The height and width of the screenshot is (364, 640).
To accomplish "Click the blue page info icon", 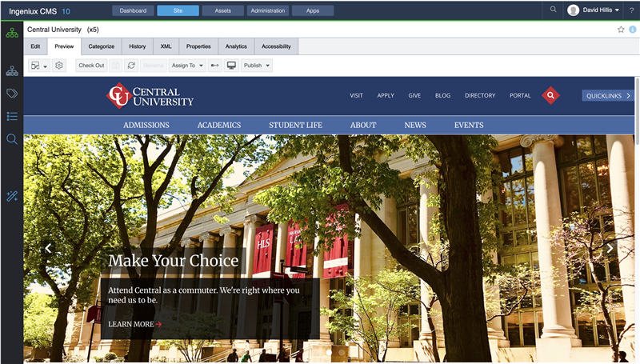I will pyautogui.click(x=633, y=30).
